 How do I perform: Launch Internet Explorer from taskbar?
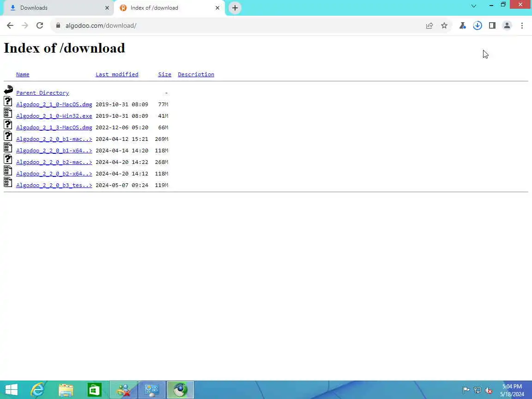click(38, 390)
